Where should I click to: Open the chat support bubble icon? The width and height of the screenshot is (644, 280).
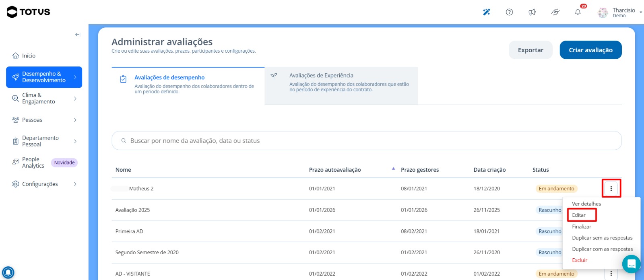631,264
